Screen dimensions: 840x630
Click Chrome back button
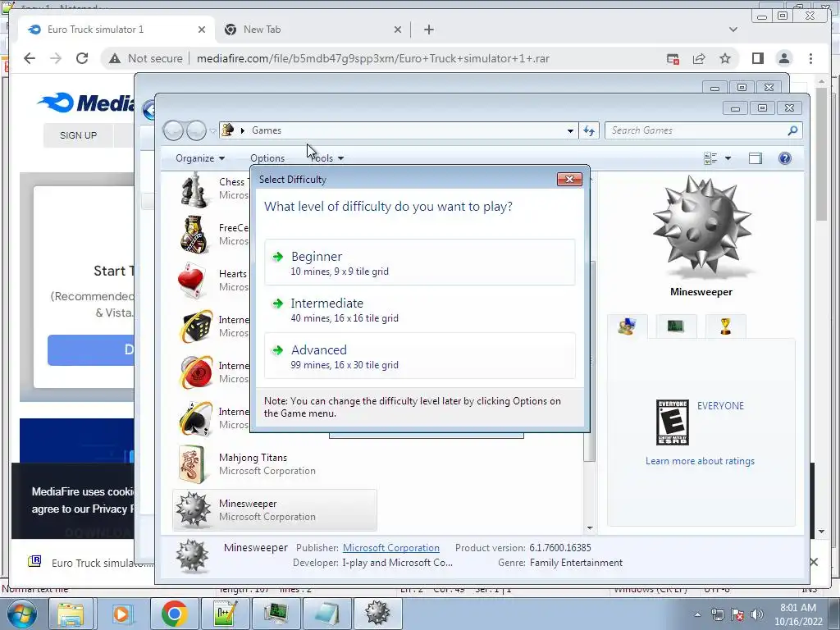[30, 58]
